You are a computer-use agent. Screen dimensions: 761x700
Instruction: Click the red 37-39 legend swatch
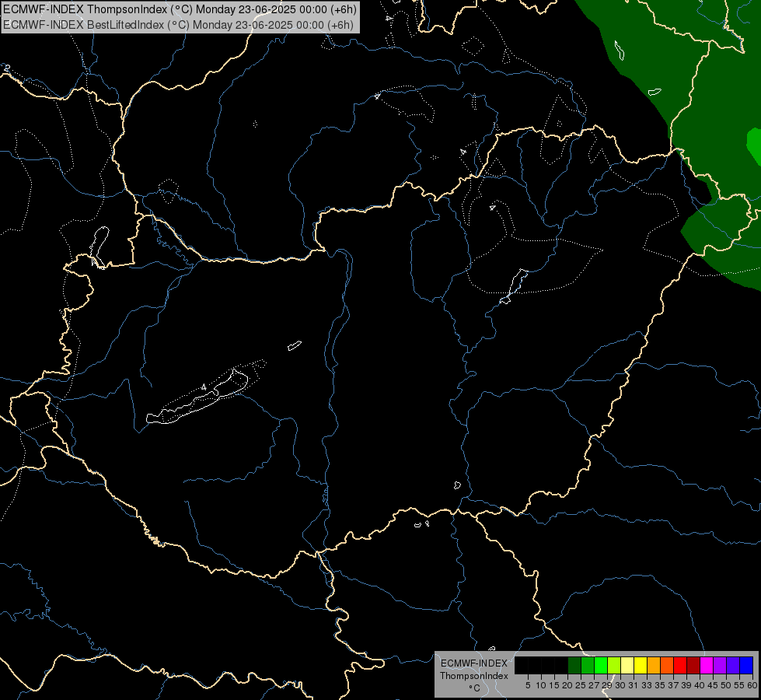pyautogui.click(x=680, y=665)
